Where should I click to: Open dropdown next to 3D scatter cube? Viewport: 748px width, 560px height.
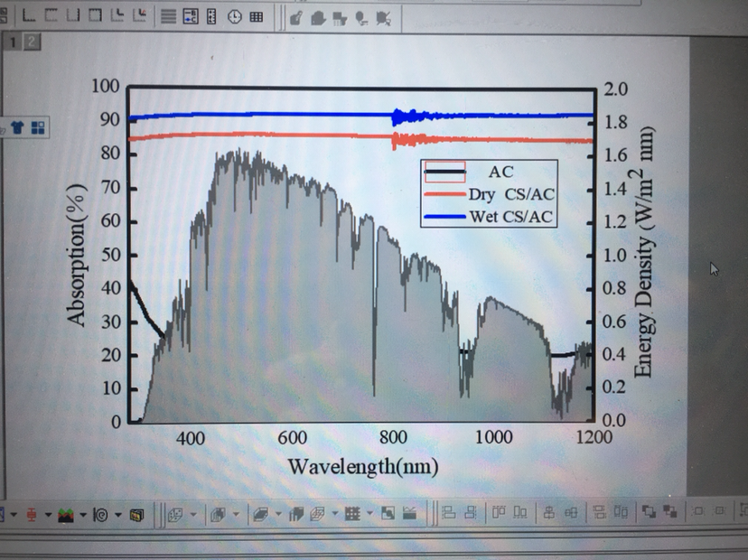tap(193, 514)
